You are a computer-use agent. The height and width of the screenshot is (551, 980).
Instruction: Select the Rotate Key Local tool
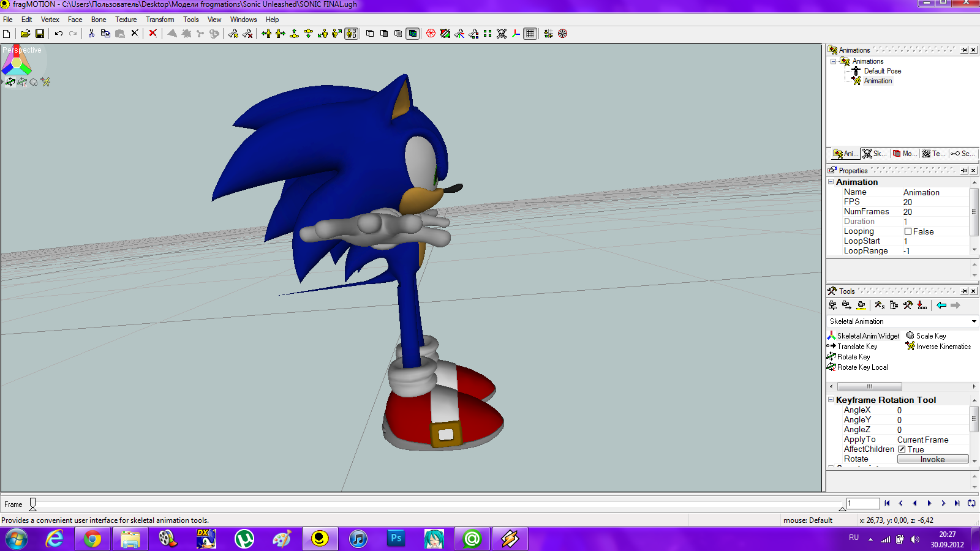(858, 367)
